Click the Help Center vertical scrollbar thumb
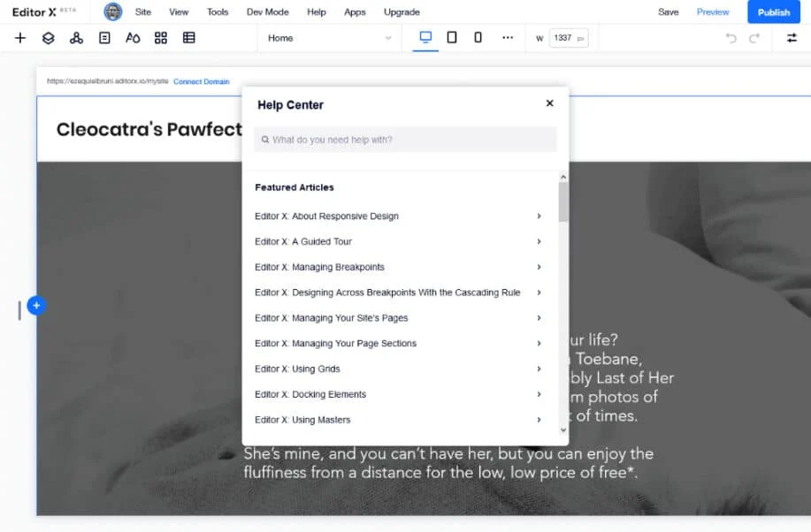The width and height of the screenshot is (811, 532). coord(563,201)
